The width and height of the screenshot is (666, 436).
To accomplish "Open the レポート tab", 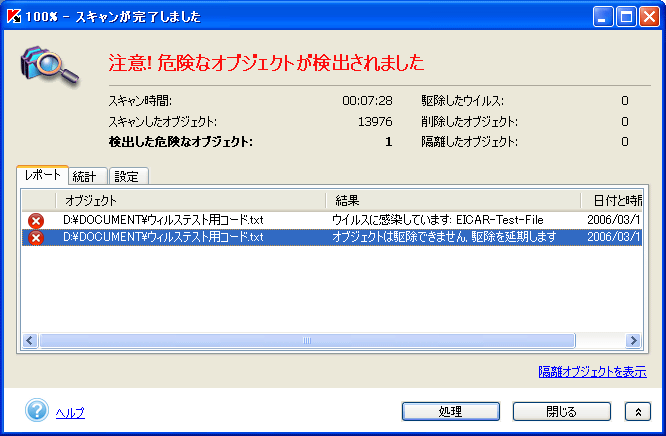I will click(x=42, y=175).
